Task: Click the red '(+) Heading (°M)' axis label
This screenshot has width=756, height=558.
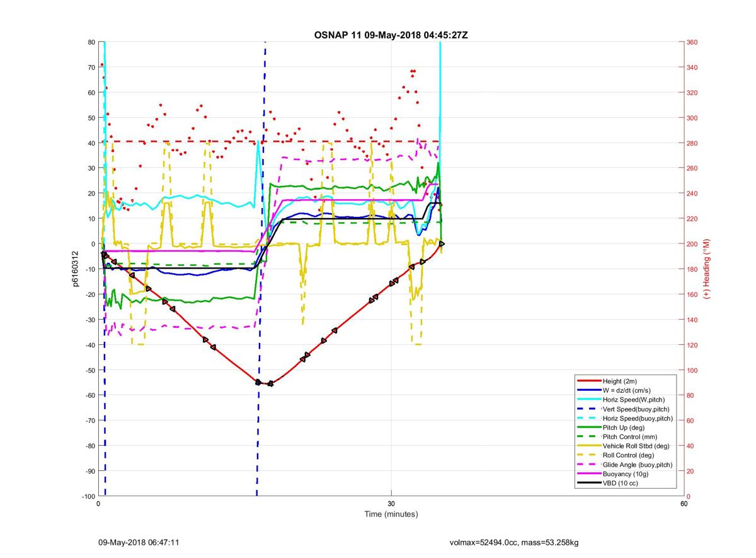Action: [707, 269]
